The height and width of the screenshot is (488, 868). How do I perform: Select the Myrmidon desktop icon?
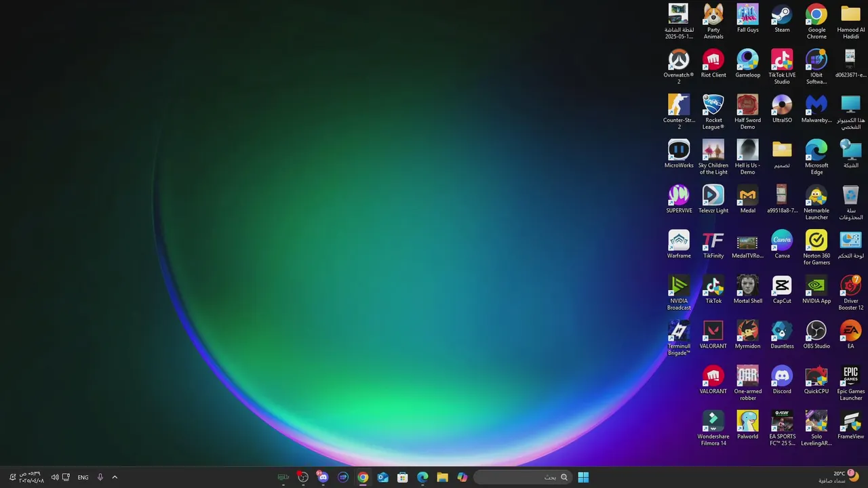747,335
